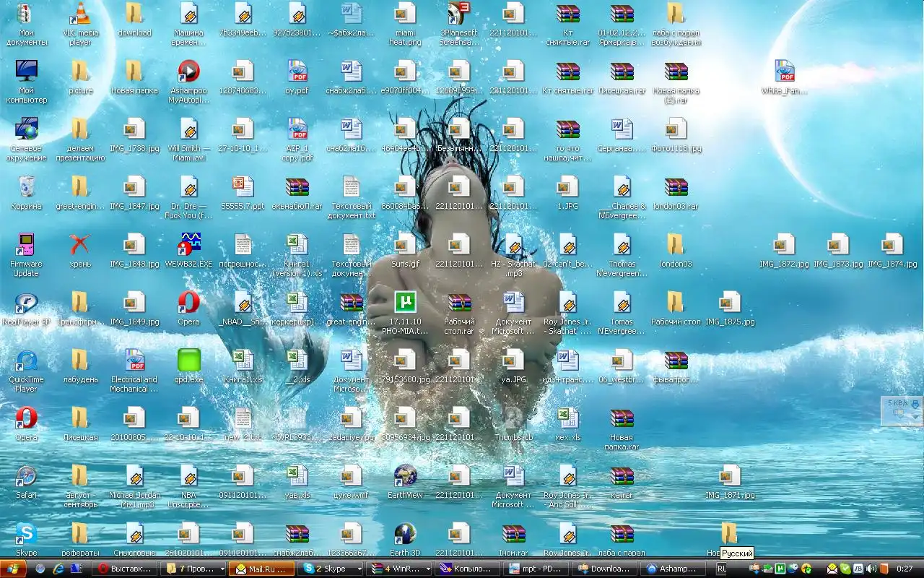Switch to the Mail.Ru taskbar window
The image size is (924, 578).
coord(262,569)
